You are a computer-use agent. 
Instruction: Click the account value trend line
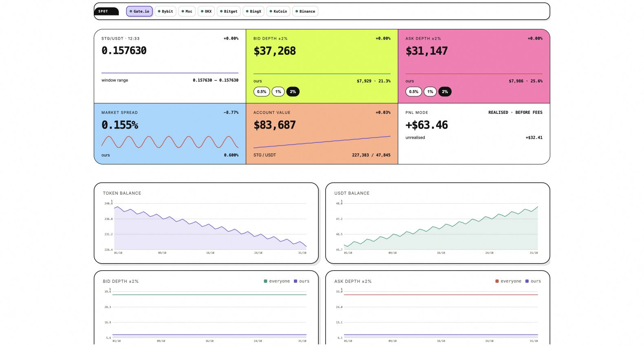[322, 142]
